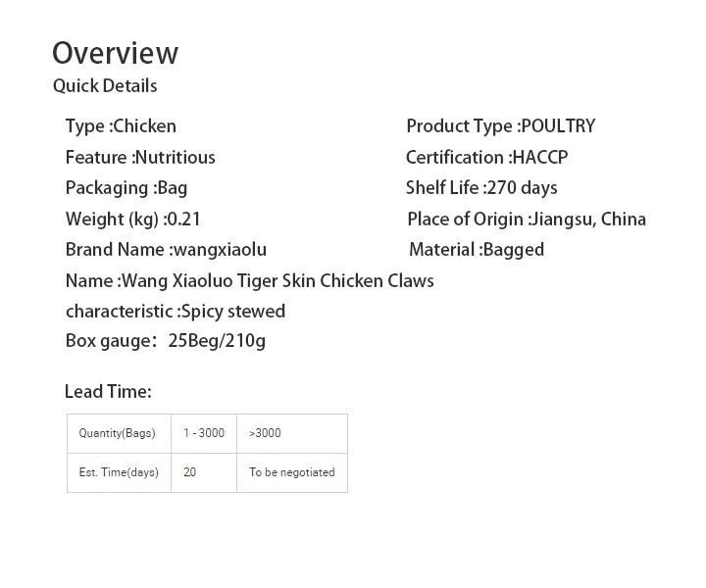This screenshot has width=706, height=588.
Task: Click the Quantity(Bags) table header cell
Action: (x=119, y=433)
